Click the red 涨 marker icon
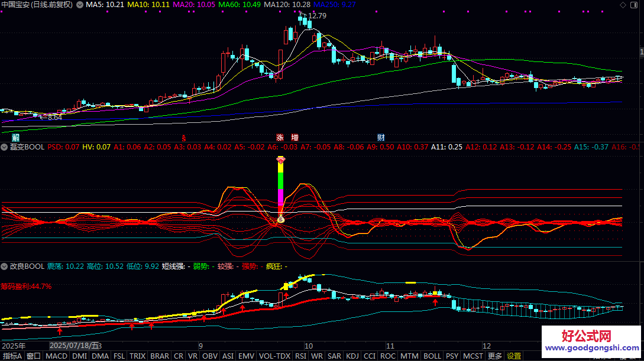 point(280,137)
